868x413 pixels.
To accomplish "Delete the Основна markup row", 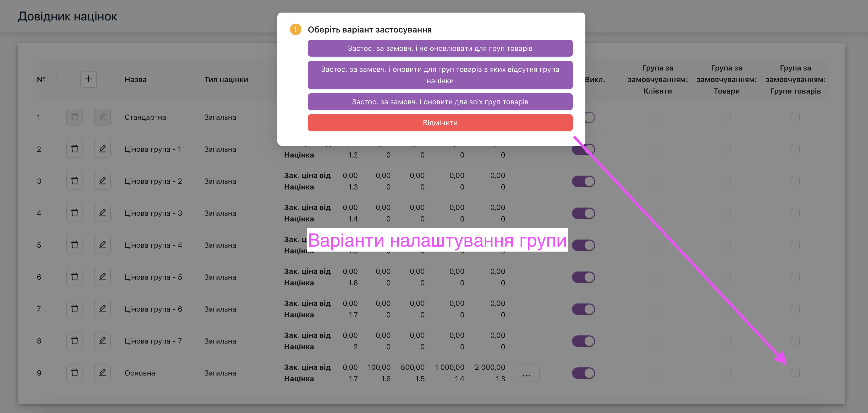I will 74,373.
